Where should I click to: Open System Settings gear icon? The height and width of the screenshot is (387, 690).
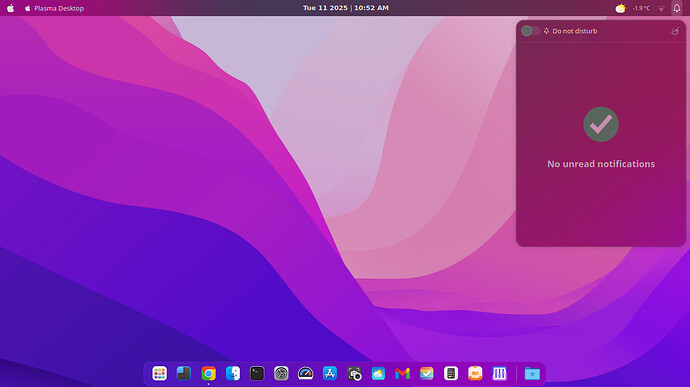click(281, 373)
